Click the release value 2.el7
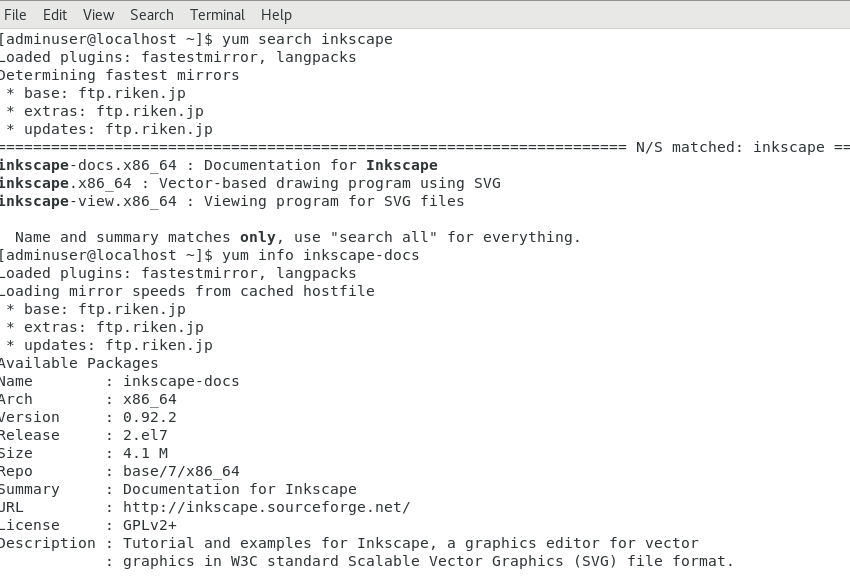This screenshot has width=850, height=588. (x=145, y=435)
